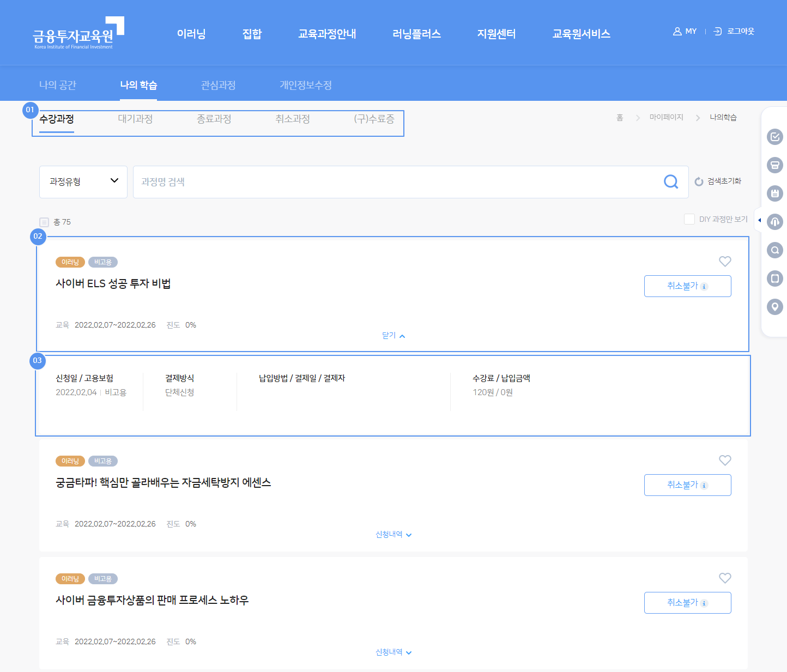Collapse details with the 닫기 expander

pos(393,336)
